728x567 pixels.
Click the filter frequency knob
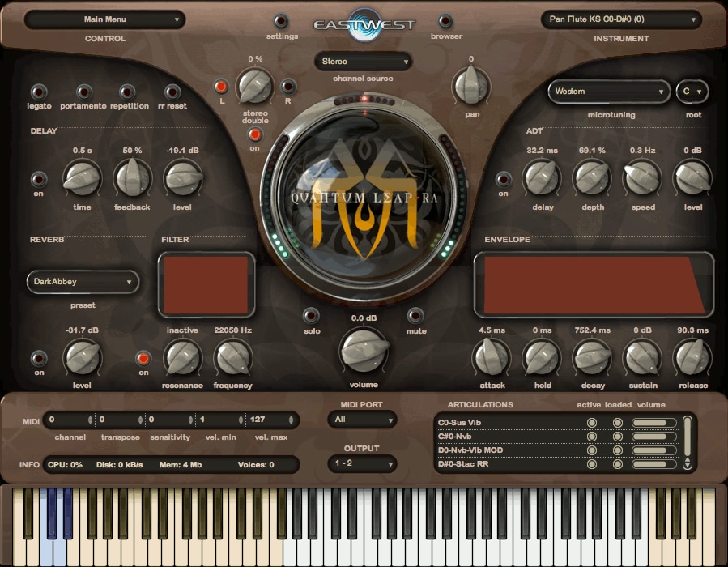click(x=232, y=357)
